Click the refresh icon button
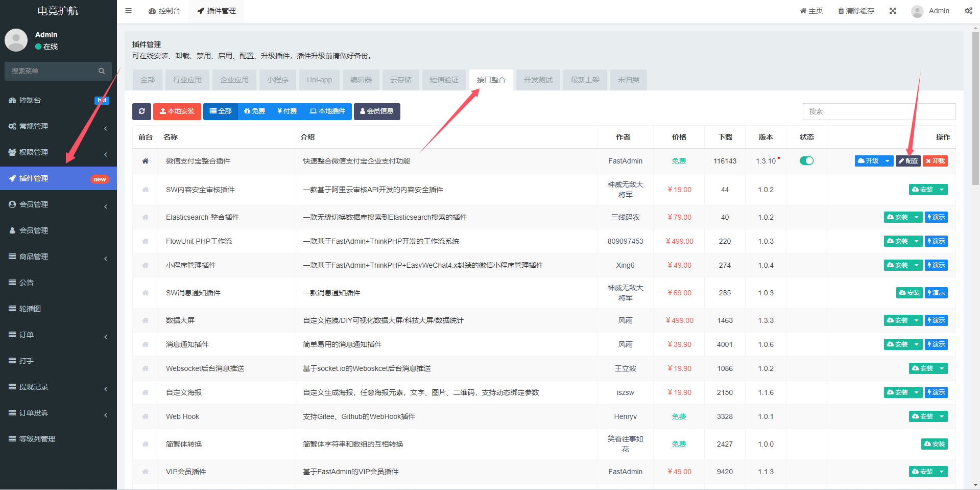This screenshot has width=980, height=490. pyautogui.click(x=141, y=111)
